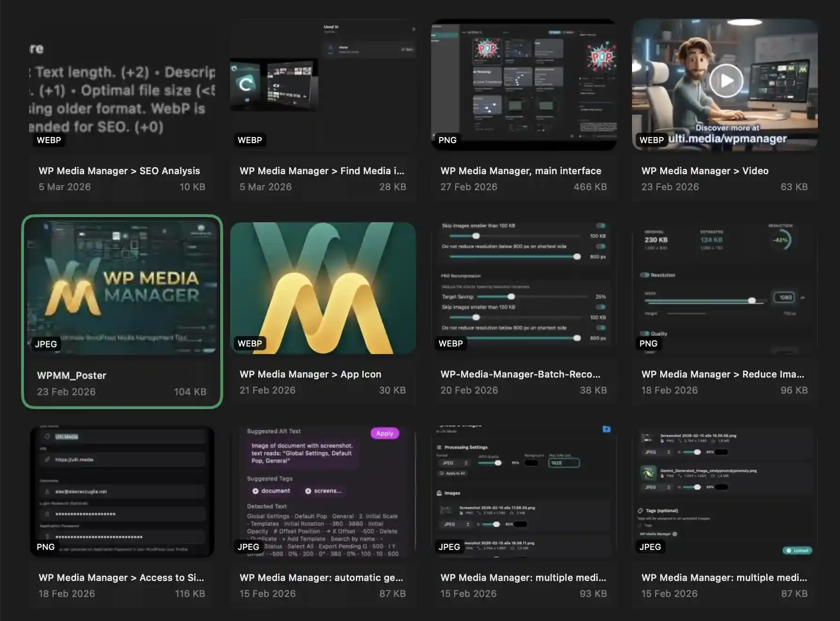The image size is (840, 621).
Task: Click the '30 KB' size of App Icon
Action: pyautogui.click(x=392, y=390)
